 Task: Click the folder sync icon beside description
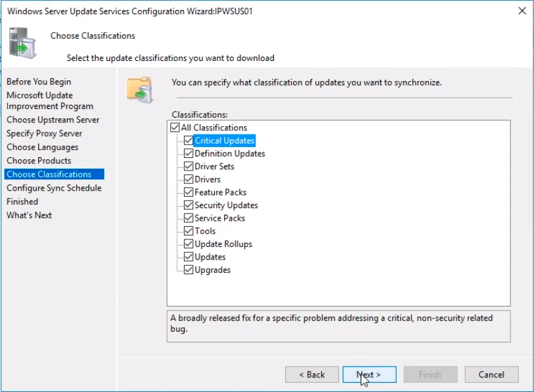pos(140,90)
